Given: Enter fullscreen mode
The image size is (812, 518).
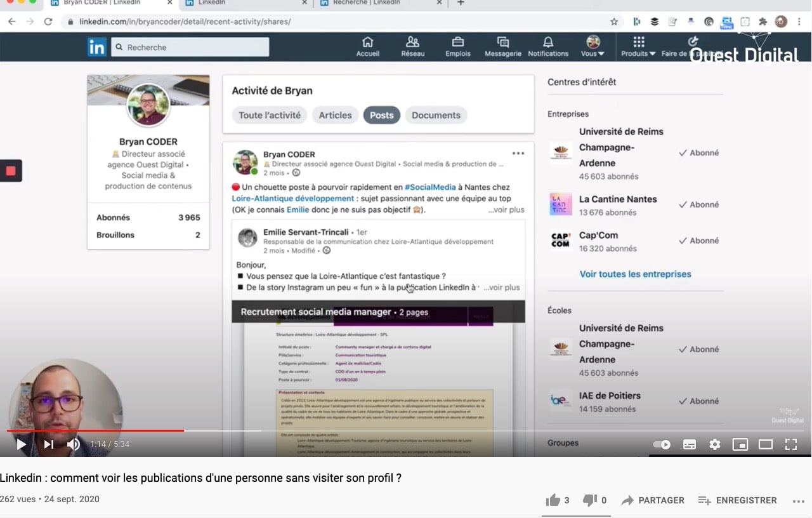Looking at the screenshot, I should [791, 444].
